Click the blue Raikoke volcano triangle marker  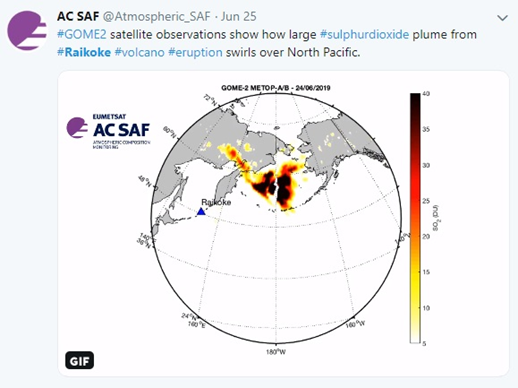pyautogui.click(x=201, y=211)
